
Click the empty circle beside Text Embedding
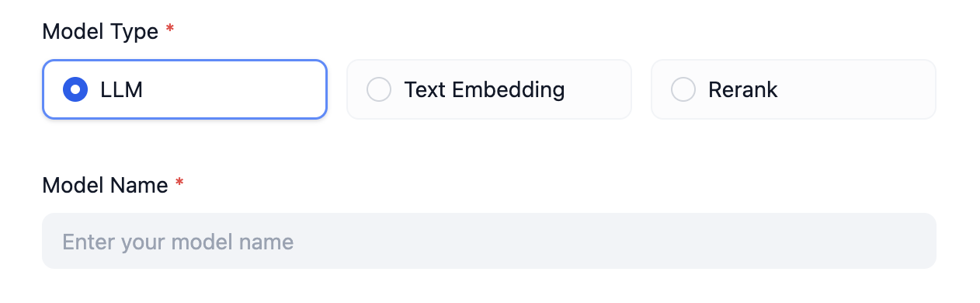click(379, 89)
